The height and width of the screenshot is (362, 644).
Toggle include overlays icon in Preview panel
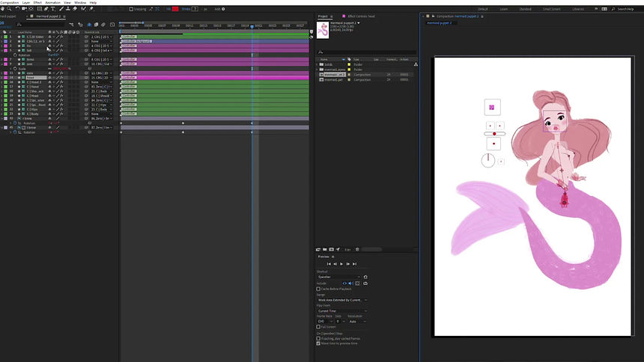click(x=357, y=283)
